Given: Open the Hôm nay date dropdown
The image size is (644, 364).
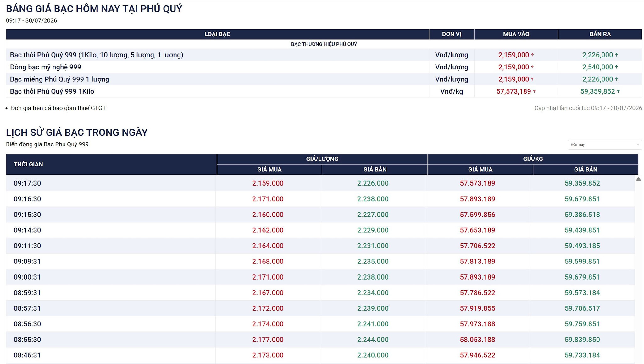Looking at the screenshot, I should [604, 144].
